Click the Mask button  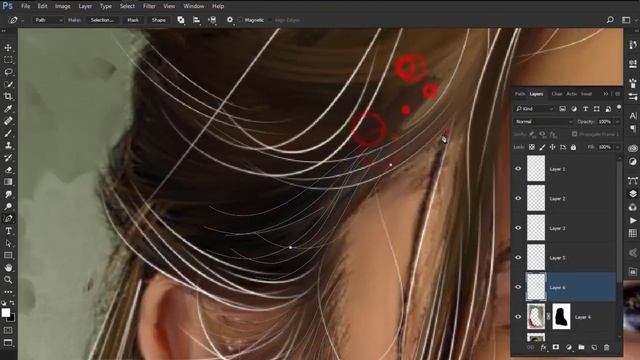[x=133, y=20]
